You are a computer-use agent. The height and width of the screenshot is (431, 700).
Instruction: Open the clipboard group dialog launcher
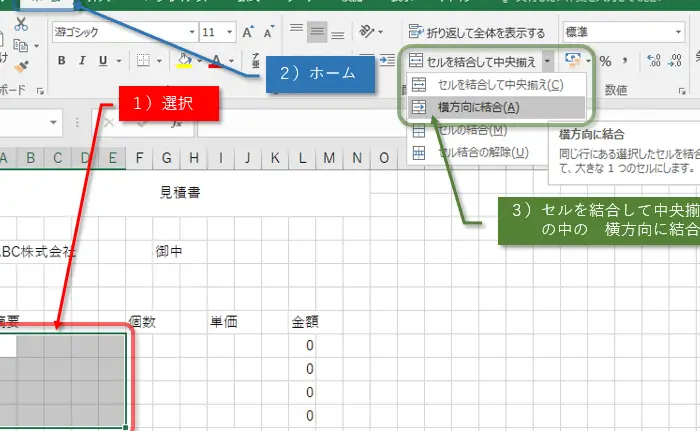click(41, 91)
